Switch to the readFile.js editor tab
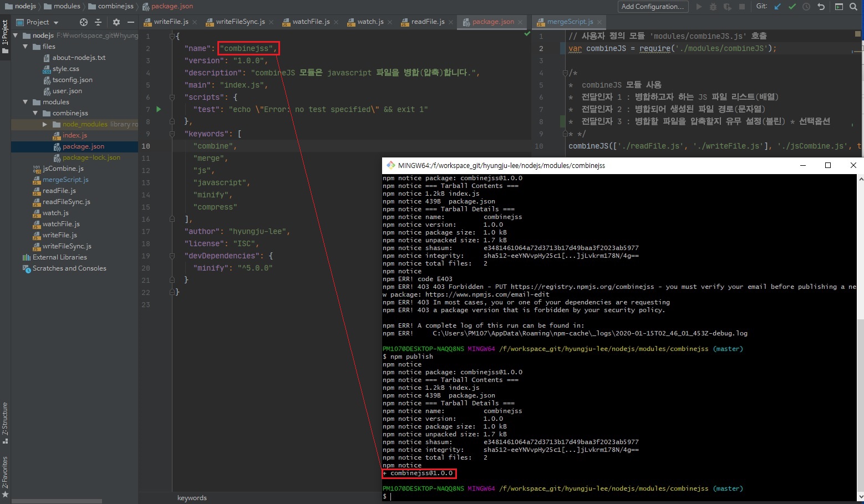The height and width of the screenshot is (504, 864). point(427,22)
